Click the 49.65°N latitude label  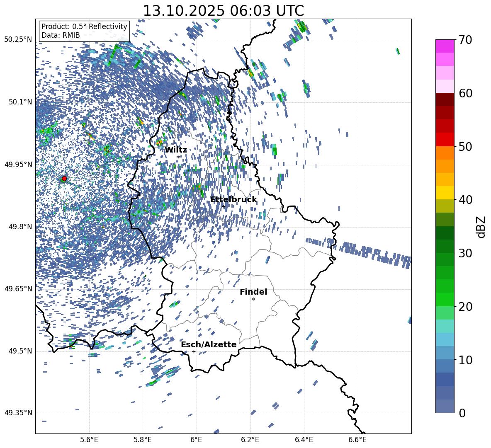coord(18,289)
